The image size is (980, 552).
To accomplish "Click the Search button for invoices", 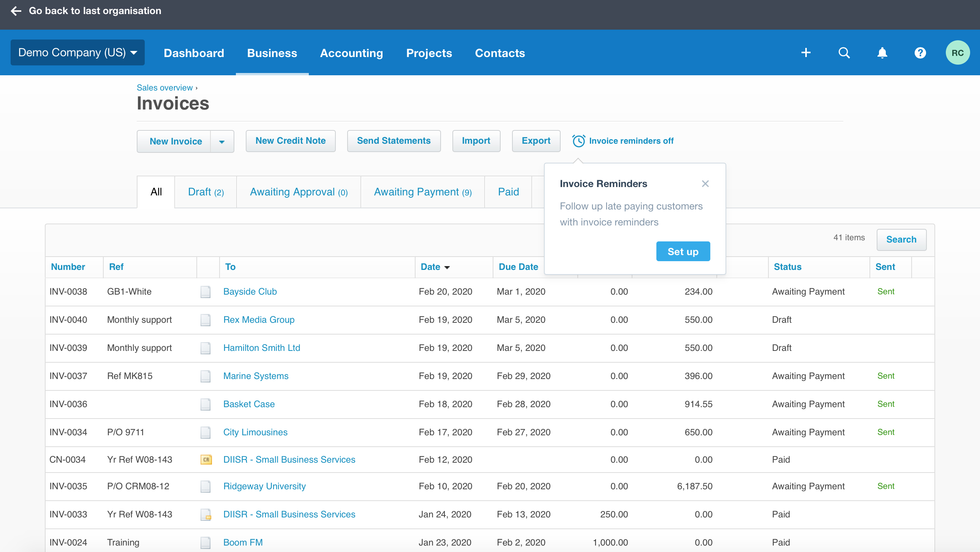I will 901,239.
